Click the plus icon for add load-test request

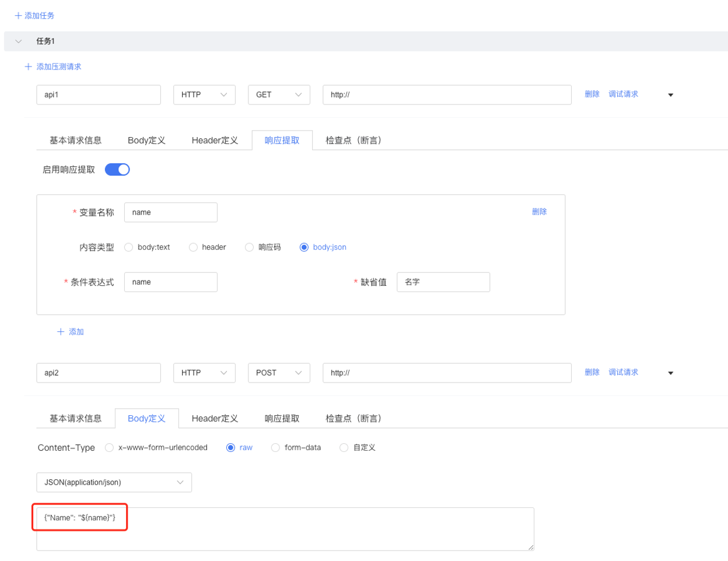pos(28,67)
